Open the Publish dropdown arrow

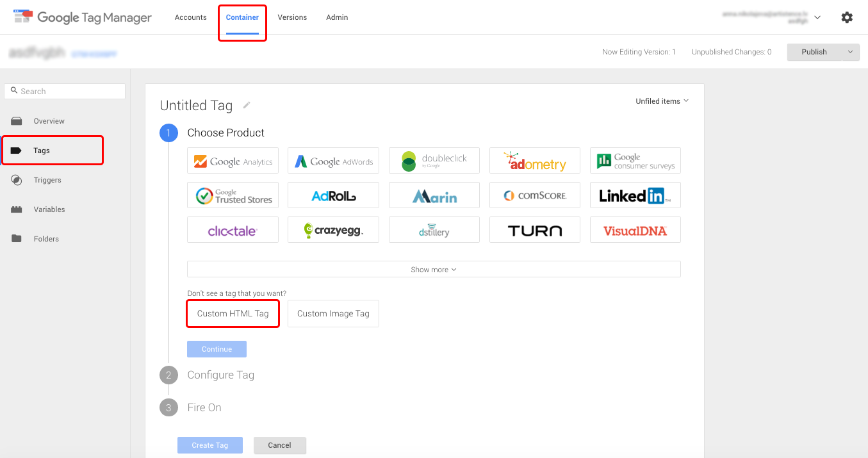(x=851, y=52)
